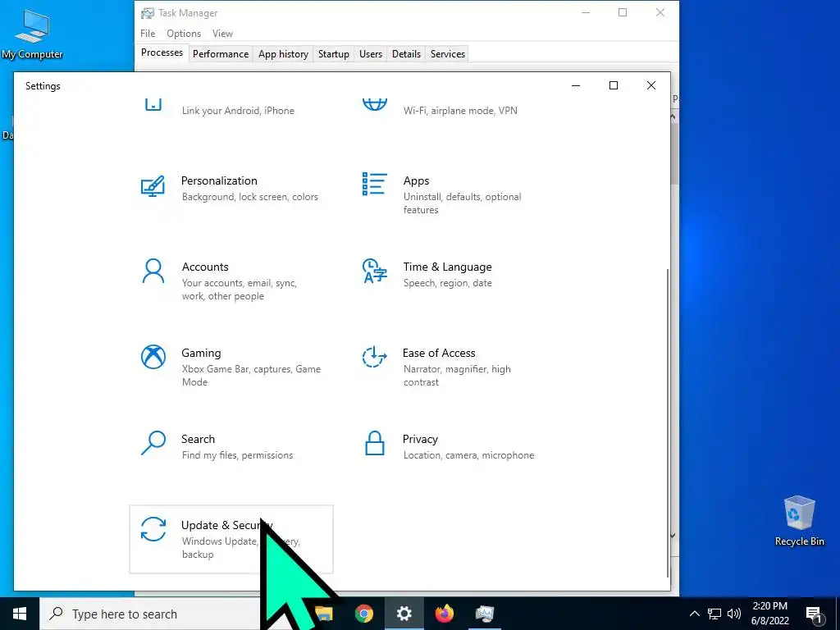Click the Gaming Xbox icon
The image size is (840, 630).
[153, 357]
